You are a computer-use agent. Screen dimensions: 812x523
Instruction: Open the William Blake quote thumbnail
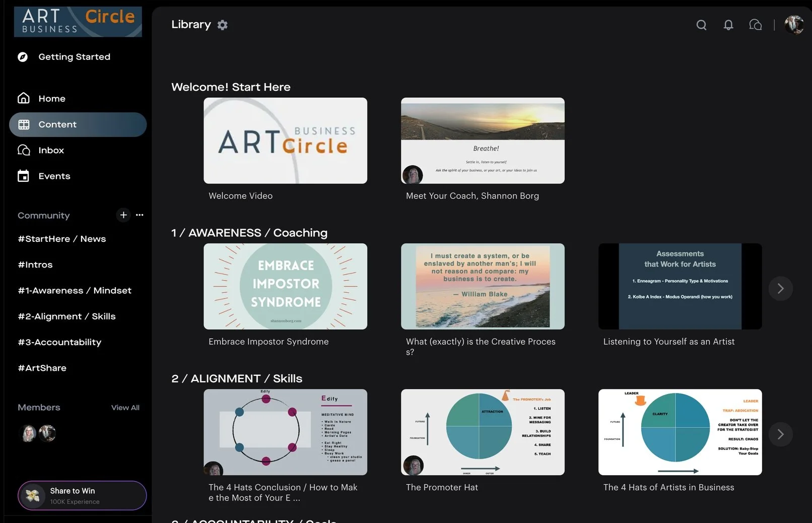click(x=483, y=287)
